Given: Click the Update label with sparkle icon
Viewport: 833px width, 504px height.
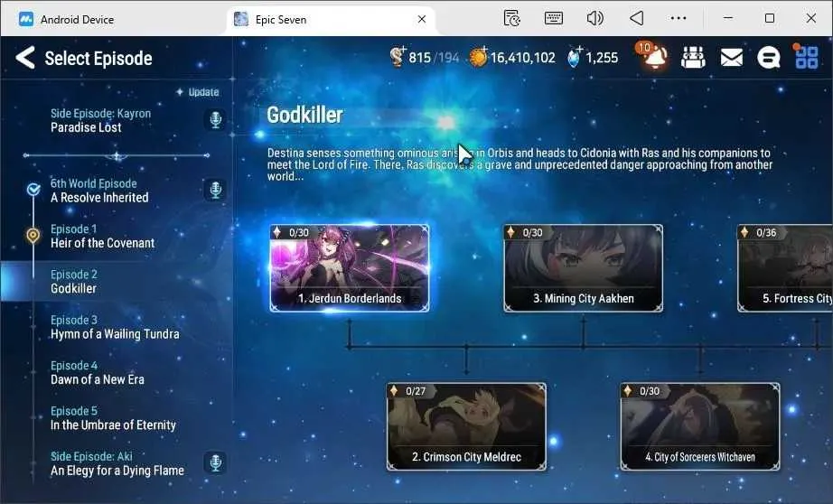Looking at the screenshot, I should point(198,92).
